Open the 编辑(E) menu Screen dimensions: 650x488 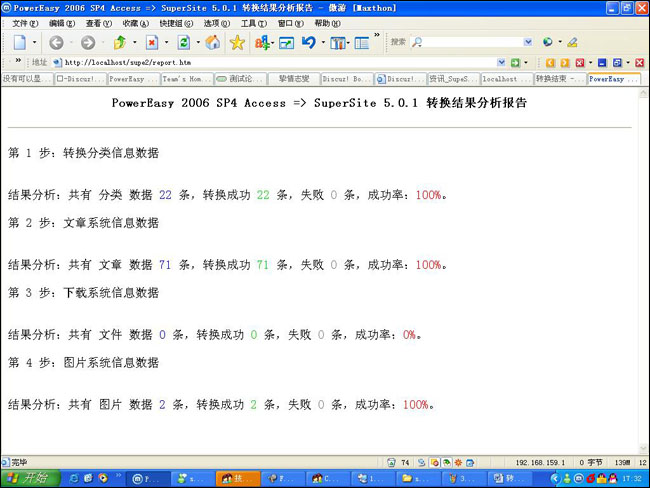click(x=62, y=23)
